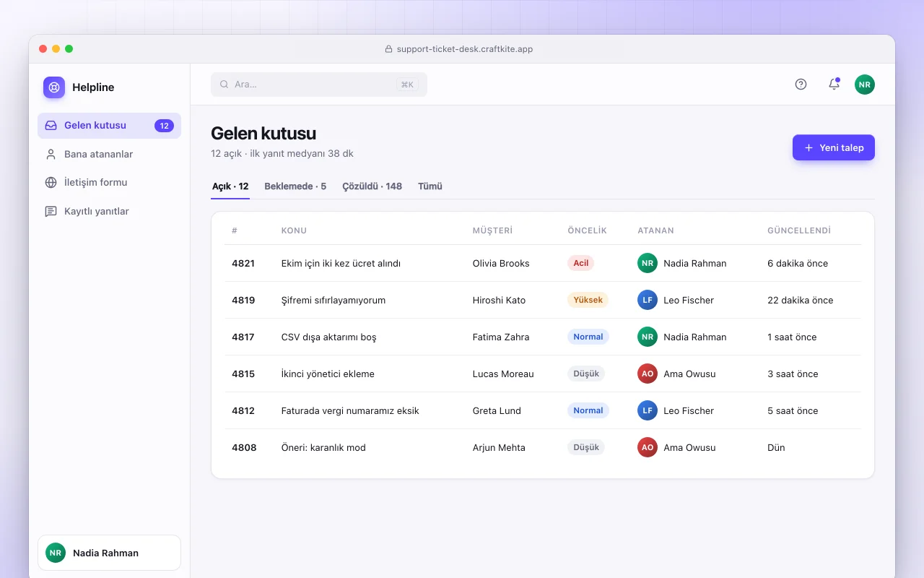This screenshot has width=924, height=578.
Task: Click the Helpline lifebuoy logo icon
Action: (54, 87)
